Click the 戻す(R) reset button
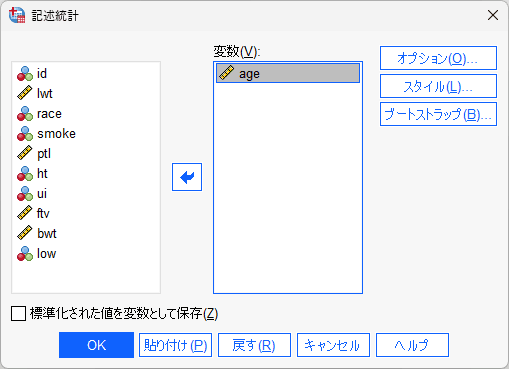Viewport: 509px width, 369px height. pyautogui.click(x=254, y=345)
